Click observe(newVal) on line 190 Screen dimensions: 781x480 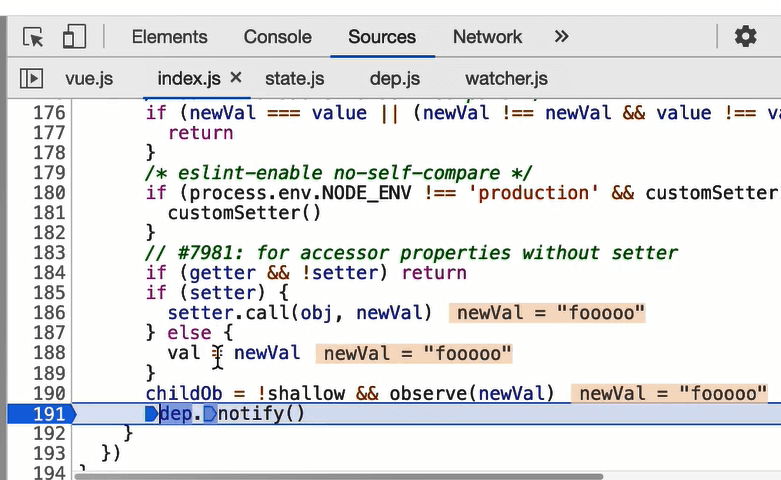pos(471,393)
